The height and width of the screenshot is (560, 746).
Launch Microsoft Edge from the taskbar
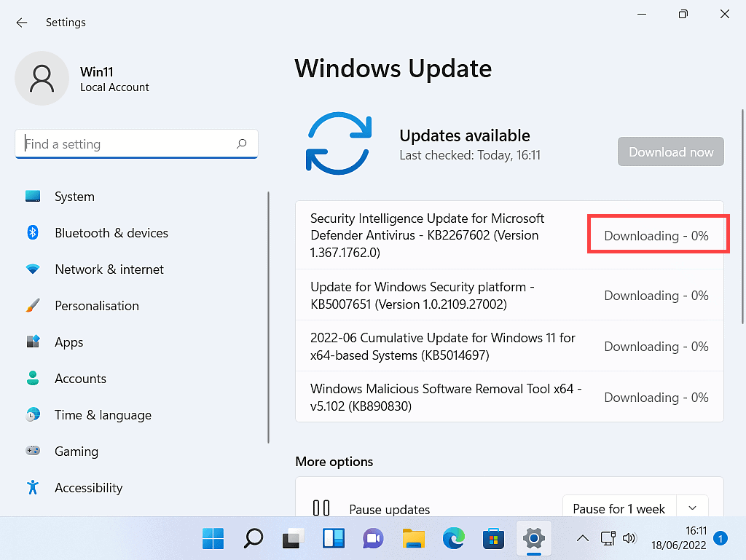[x=453, y=539]
